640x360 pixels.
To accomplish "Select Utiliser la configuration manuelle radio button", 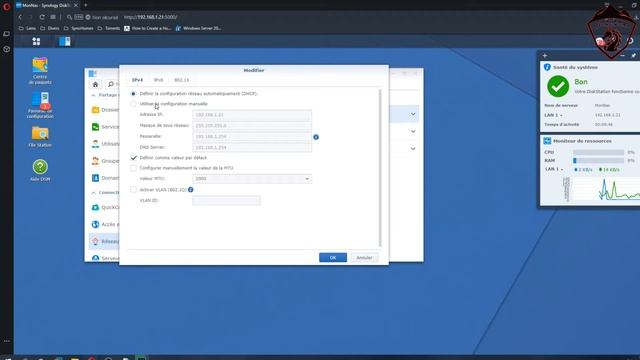I will (x=133, y=104).
